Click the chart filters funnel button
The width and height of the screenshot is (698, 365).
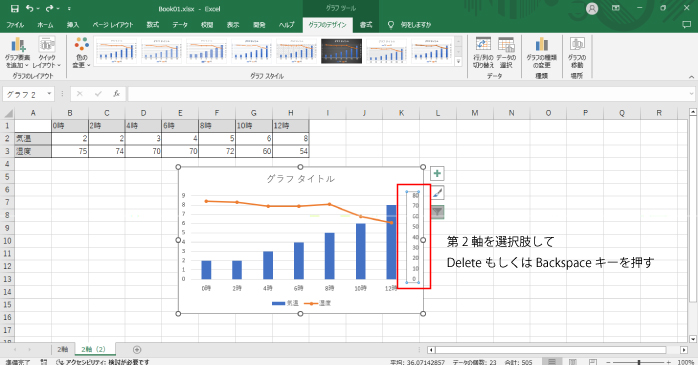[x=437, y=212]
